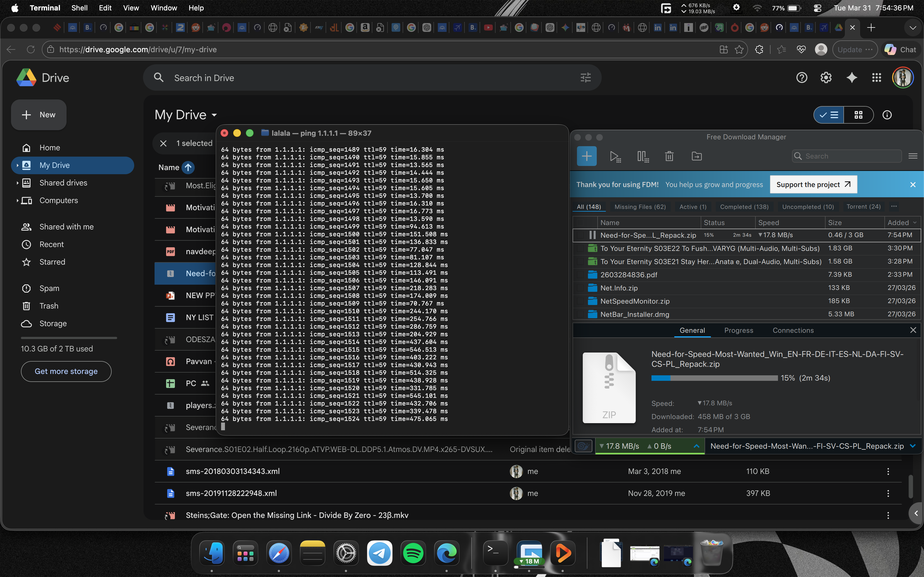Expand Shared drives tree in sidebar
Screen dimensions: 924x577
click(18, 183)
